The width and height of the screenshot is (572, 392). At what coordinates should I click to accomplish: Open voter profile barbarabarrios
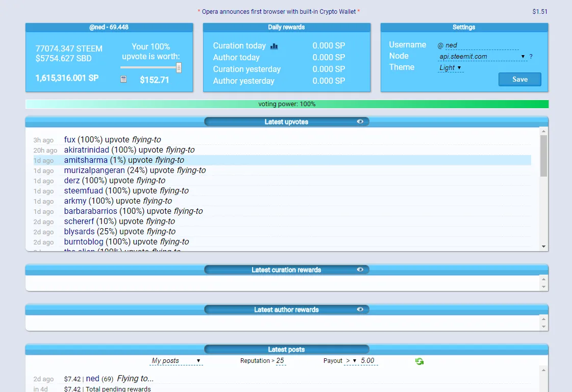pos(90,211)
